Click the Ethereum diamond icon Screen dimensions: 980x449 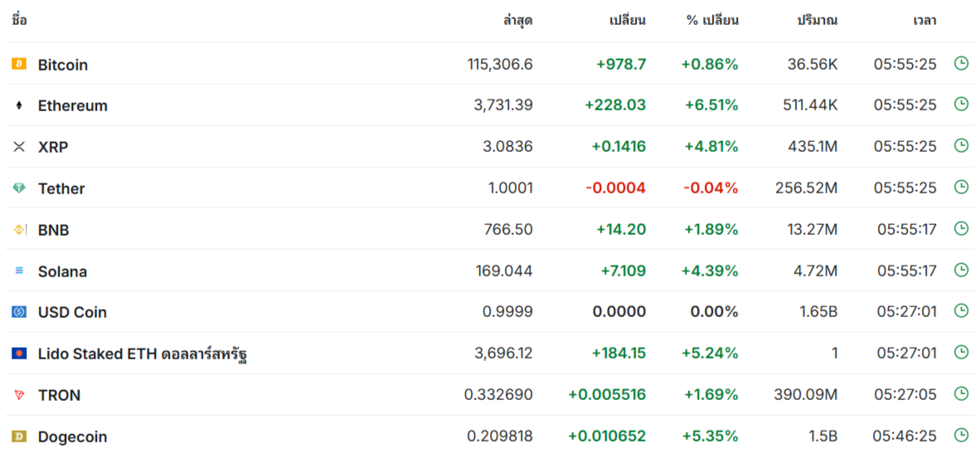[x=19, y=105]
